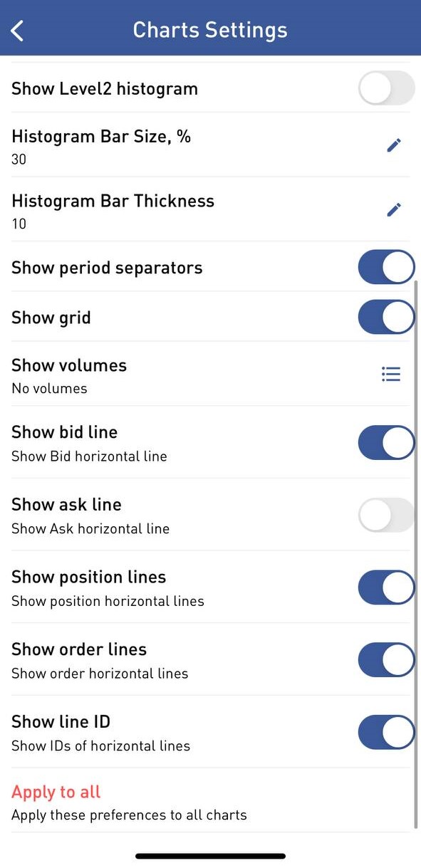Screen dimensions: 421x868
Task: Tap the 'No volumes' value text
Action: pos(49,389)
